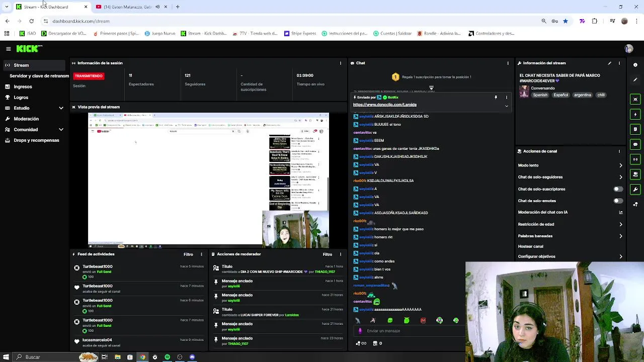Image resolution: width=644 pixels, height=362 pixels.
Task: Mute the YouTube tab audio
Action: pos(157,7)
